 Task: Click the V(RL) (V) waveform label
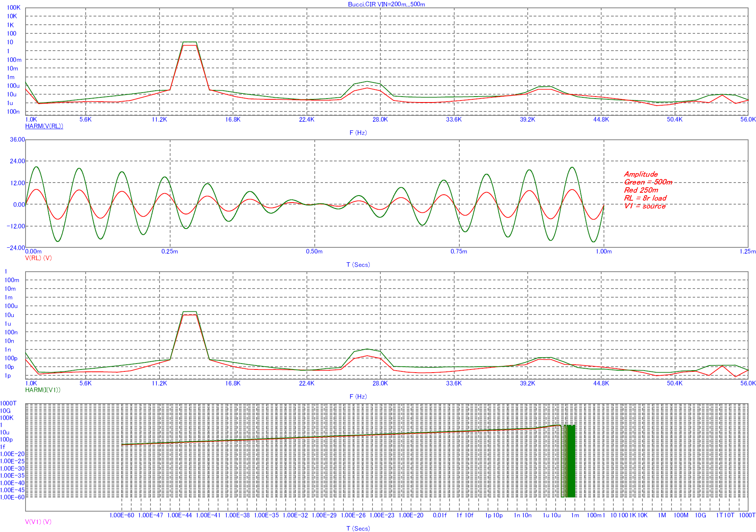pos(39,258)
